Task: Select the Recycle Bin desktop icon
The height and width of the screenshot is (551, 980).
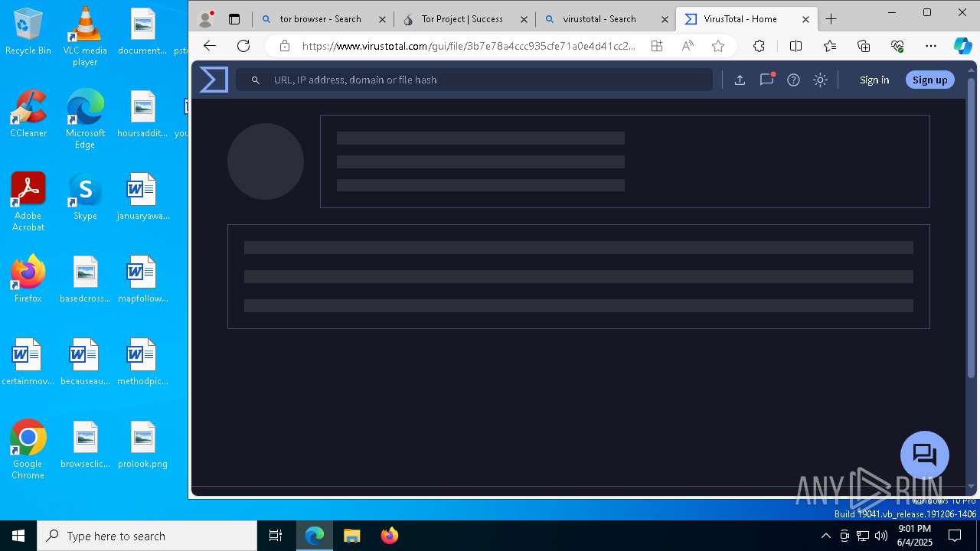Action: [x=28, y=32]
